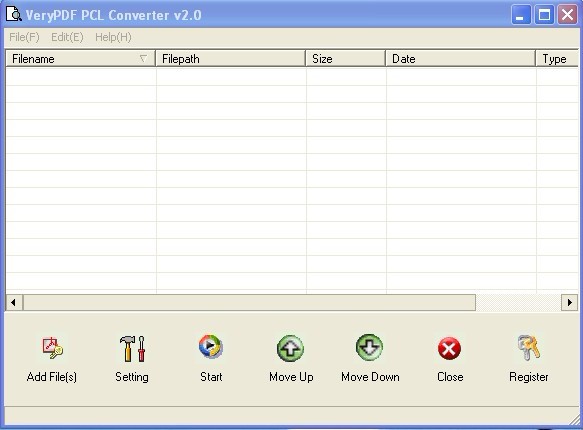Click the VeryPDF title bar app icon

pos(13,14)
